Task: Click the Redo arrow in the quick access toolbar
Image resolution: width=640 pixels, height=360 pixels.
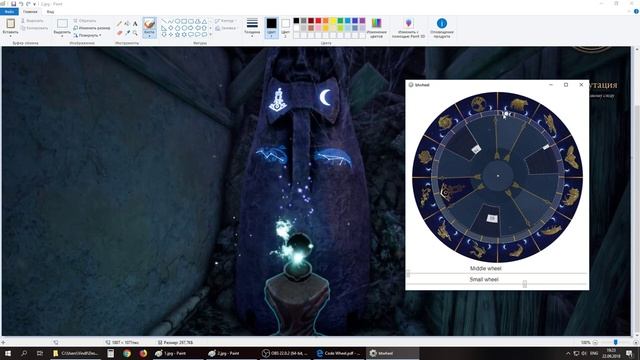Action: [x=28, y=4]
